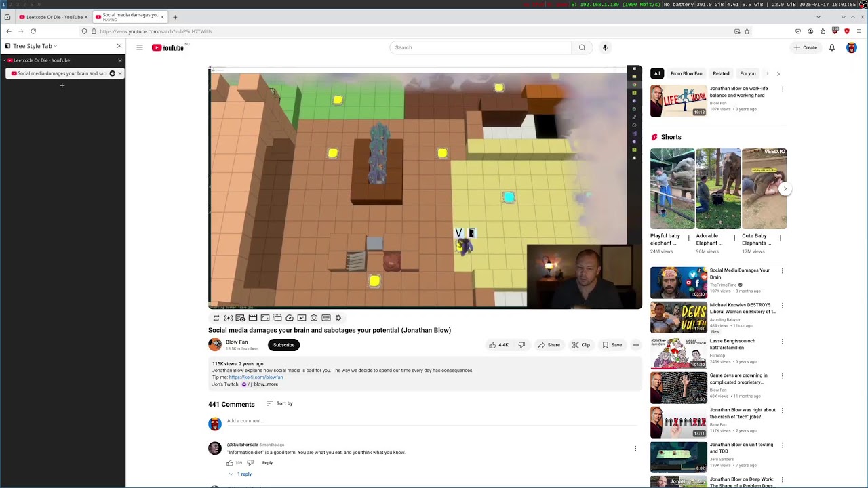Screen dimensions: 868x488
Task: Click the like (thumbs up) button
Action: (498, 345)
